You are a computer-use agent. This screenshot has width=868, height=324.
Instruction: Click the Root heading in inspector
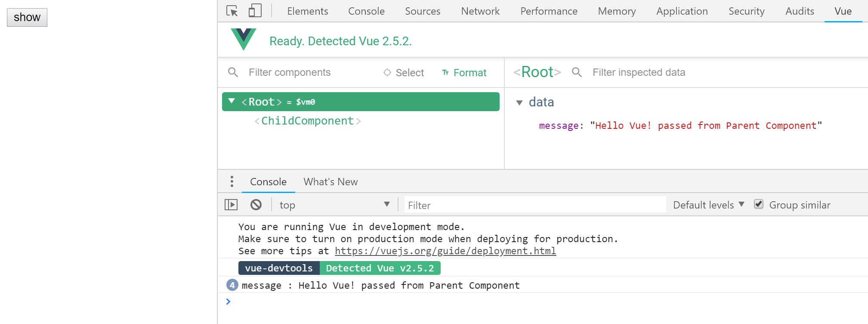pos(537,72)
